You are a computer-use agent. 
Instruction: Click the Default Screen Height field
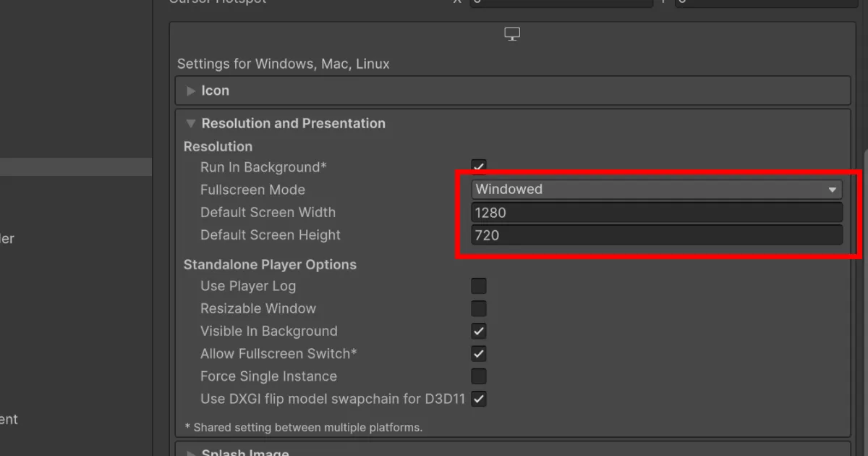657,235
